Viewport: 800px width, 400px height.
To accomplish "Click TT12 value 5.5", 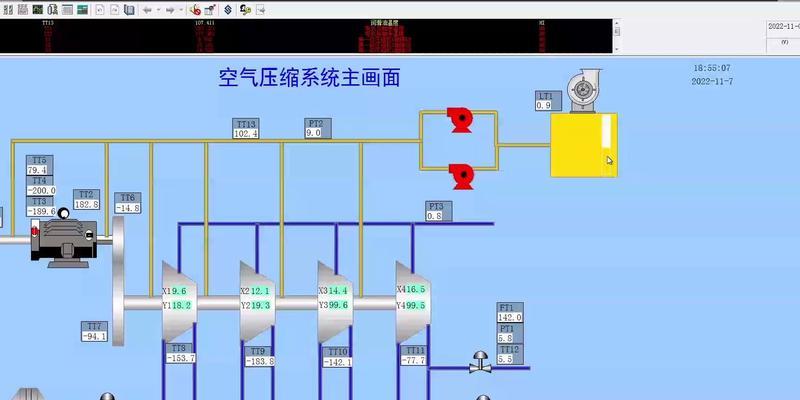I will coord(505,359).
